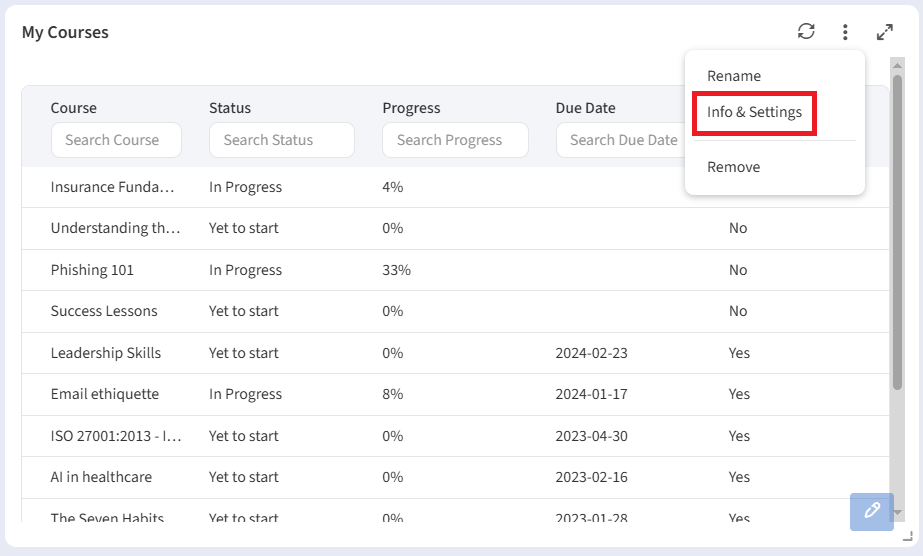Image resolution: width=923 pixels, height=556 pixels.
Task: Click the blue pencil edit button
Action: point(871,511)
